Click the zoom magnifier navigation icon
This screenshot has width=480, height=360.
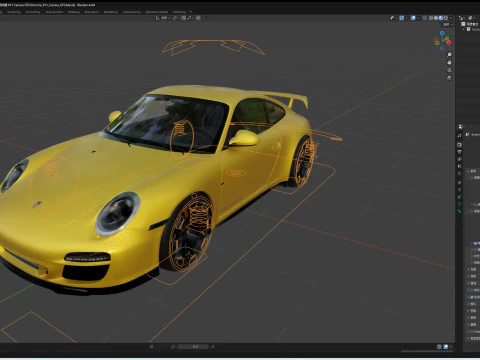tap(449, 54)
